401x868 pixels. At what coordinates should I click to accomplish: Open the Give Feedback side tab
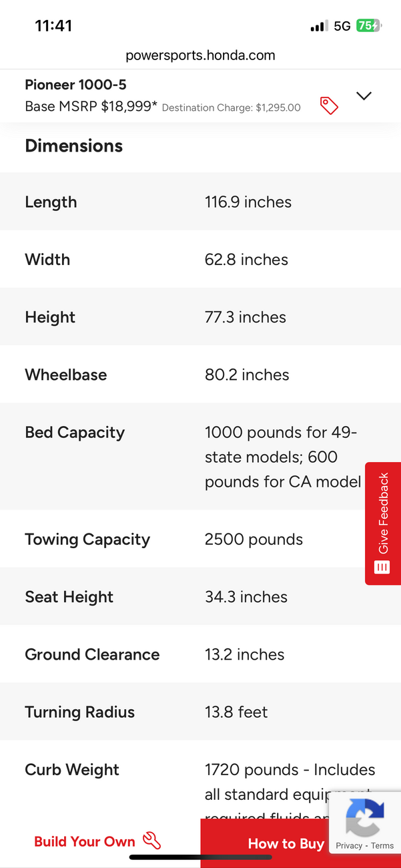[x=383, y=523]
